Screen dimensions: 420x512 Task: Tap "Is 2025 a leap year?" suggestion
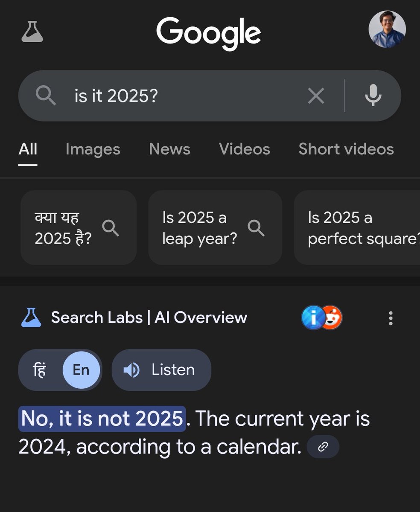tap(215, 228)
